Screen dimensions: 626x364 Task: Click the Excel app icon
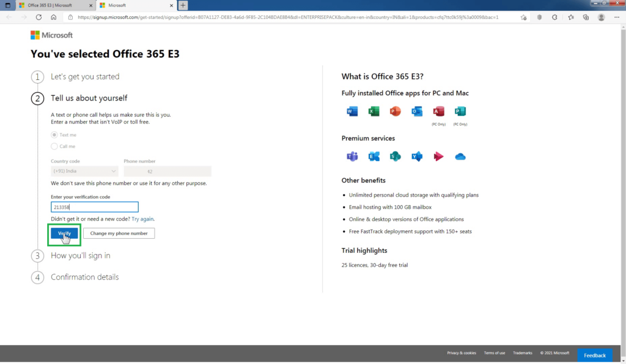point(374,111)
